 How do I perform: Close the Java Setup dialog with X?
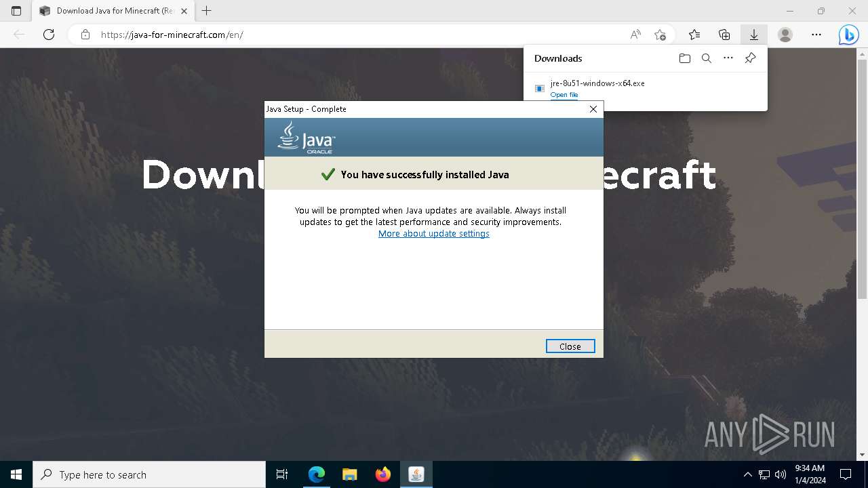(x=593, y=109)
